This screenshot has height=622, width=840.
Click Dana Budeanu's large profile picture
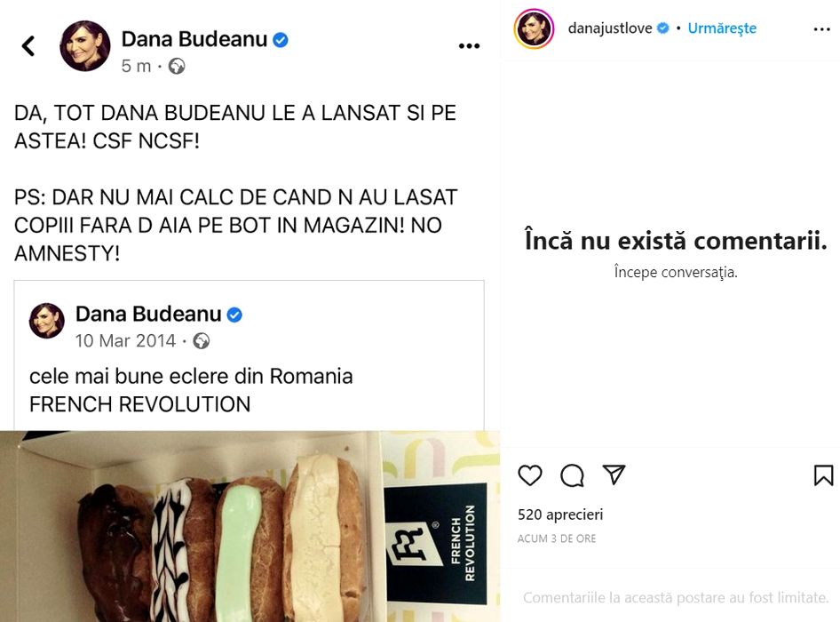click(84, 46)
